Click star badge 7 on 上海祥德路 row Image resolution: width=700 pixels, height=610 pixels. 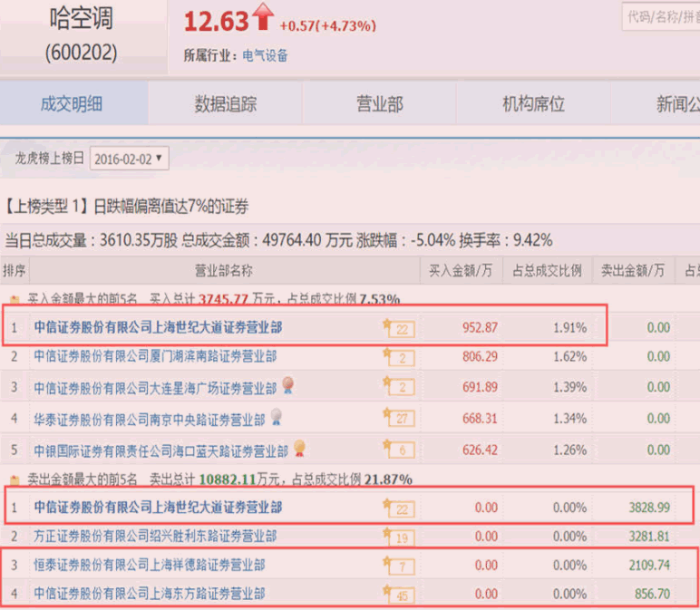pos(399,566)
